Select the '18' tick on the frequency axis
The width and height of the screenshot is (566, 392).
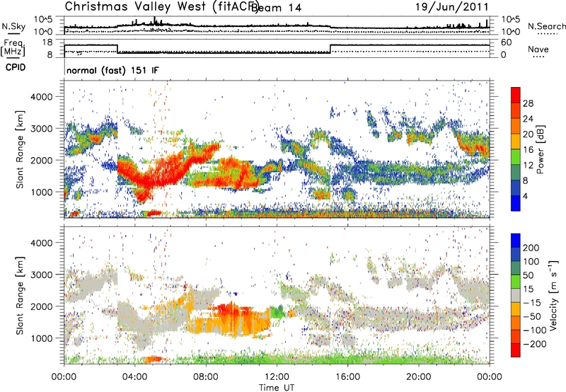(x=47, y=42)
